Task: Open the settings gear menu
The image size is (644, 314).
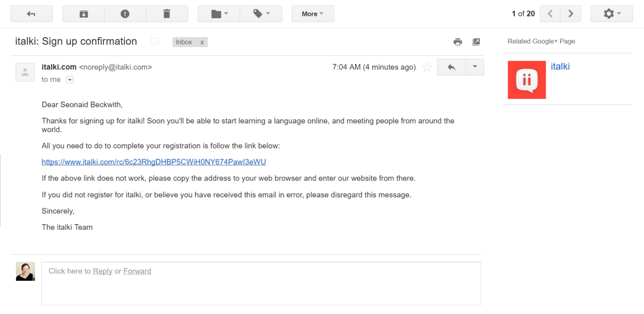Action: click(612, 14)
